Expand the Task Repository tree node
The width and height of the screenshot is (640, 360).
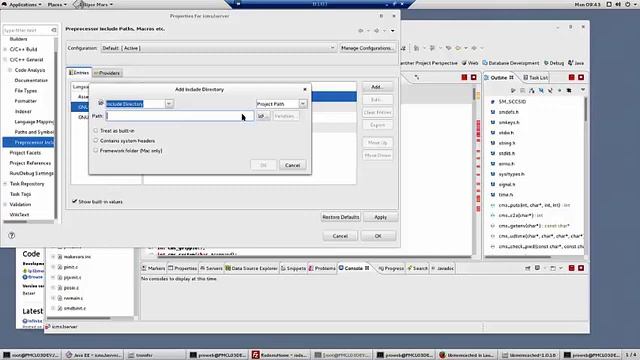5,184
